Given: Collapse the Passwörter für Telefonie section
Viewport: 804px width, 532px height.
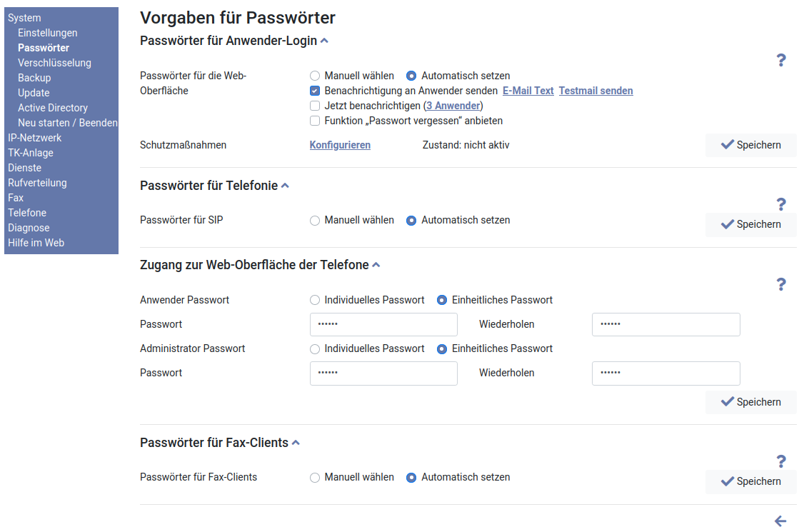Looking at the screenshot, I should pos(285,186).
